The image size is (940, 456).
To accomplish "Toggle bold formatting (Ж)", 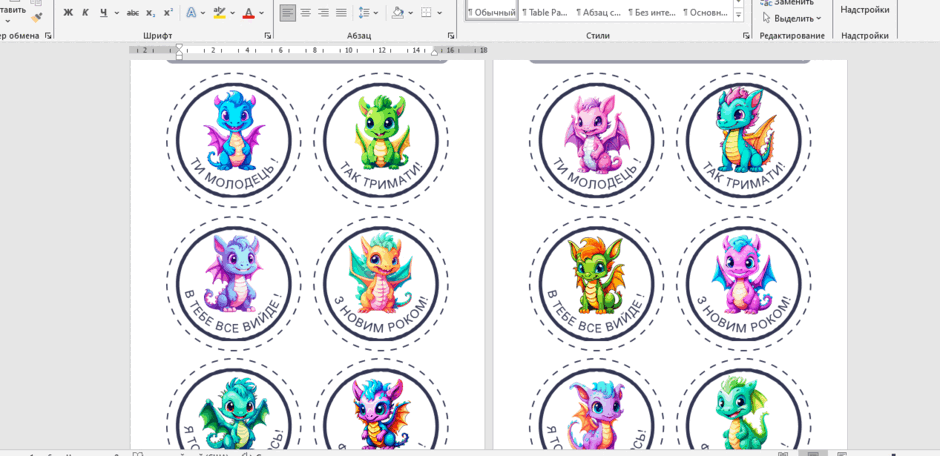I will [68, 13].
